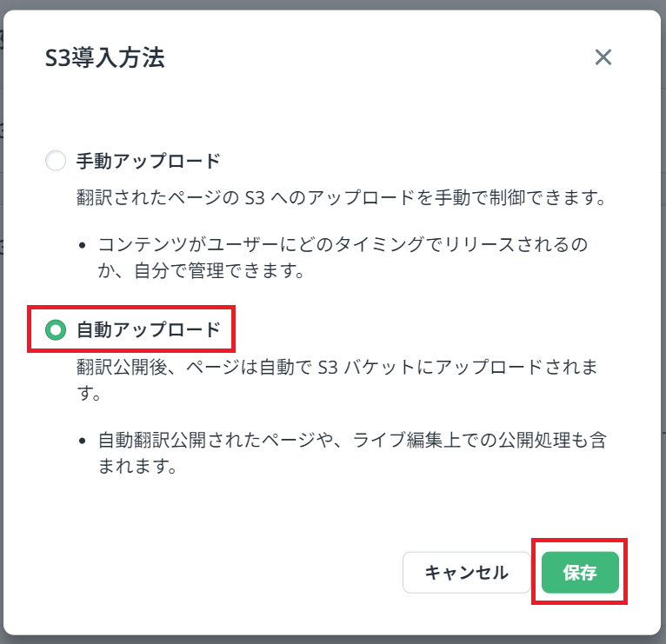
Task: Click the bullet dot under 自動アップロード
Action: pos(82,441)
